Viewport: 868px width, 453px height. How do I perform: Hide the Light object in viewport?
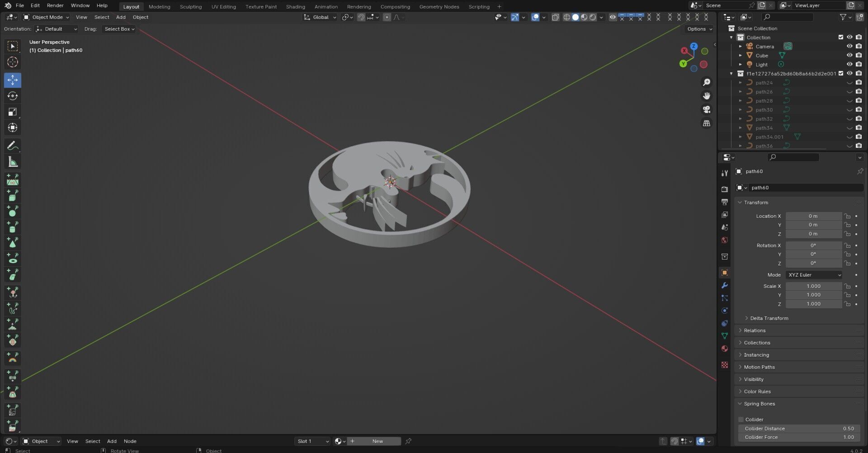click(x=849, y=64)
